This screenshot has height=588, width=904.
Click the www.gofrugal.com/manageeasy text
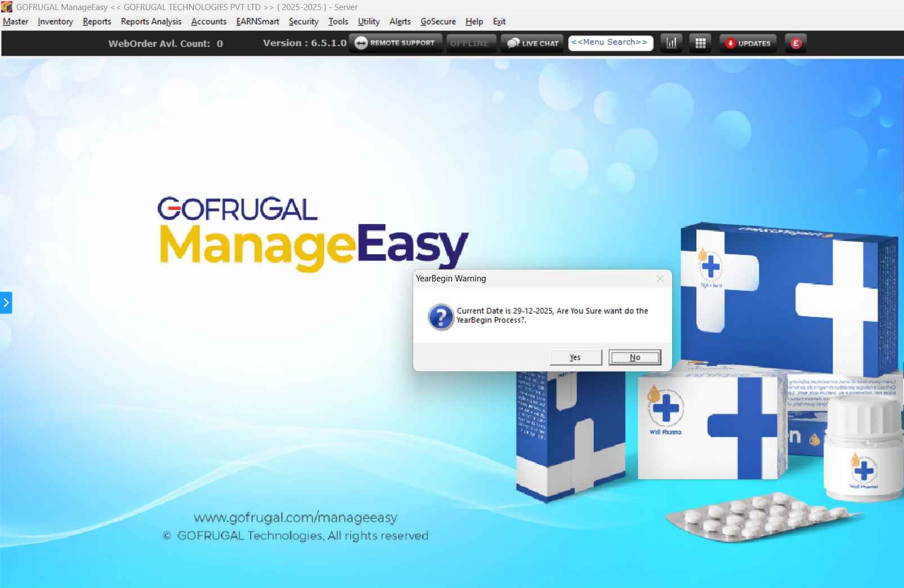pyautogui.click(x=296, y=517)
